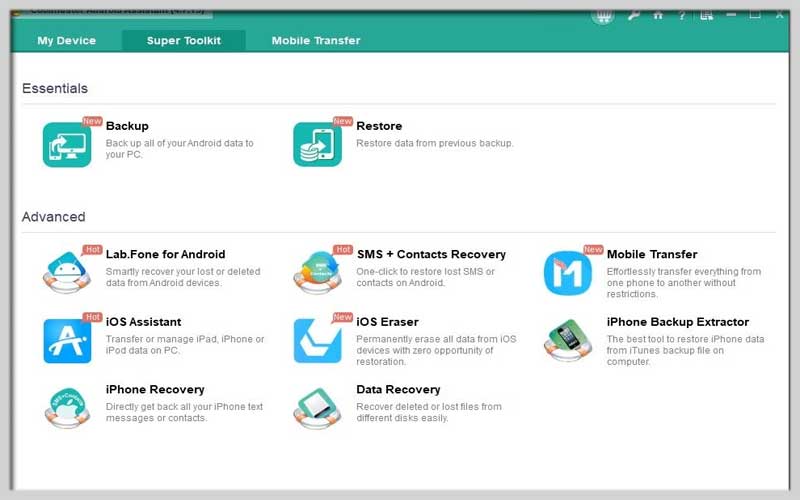The image size is (800, 500).
Task: Launch the Data Recovery icon
Action: pyautogui.click(x=317, y=408)
